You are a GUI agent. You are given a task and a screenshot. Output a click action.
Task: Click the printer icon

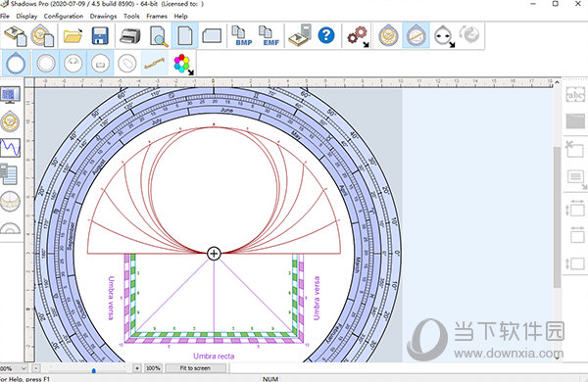click(129, 36)
